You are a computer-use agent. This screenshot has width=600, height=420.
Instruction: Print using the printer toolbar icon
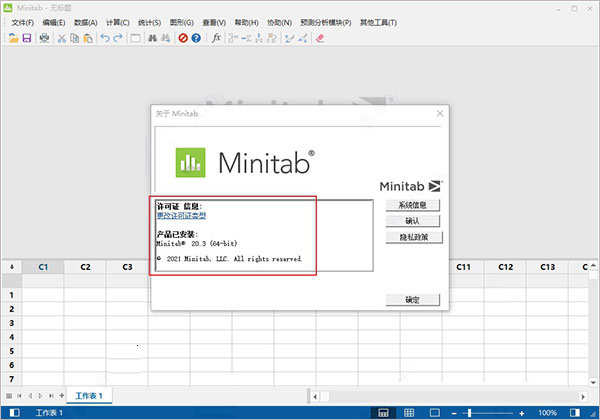pos(44,38)
